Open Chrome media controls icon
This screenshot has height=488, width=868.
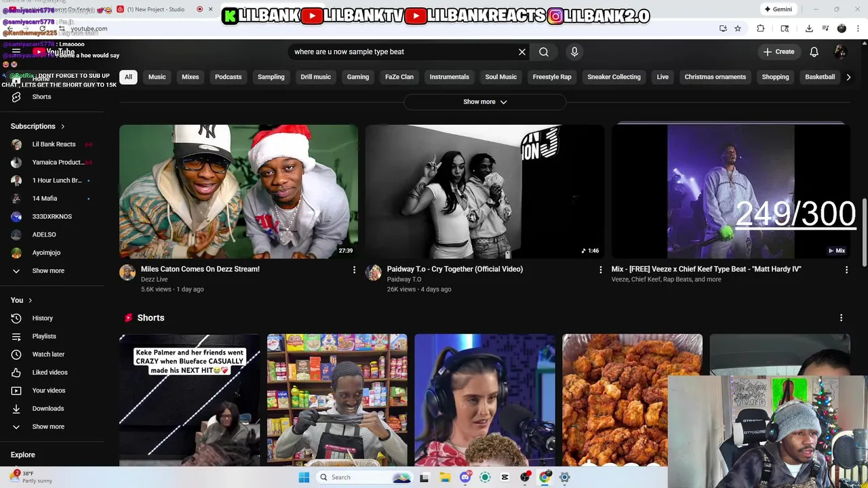click(825, 28)
